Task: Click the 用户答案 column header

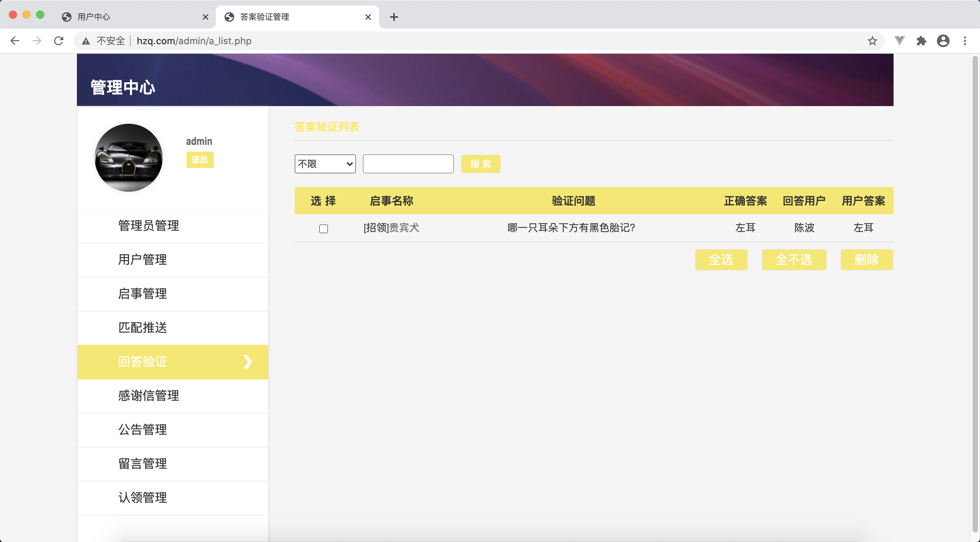Action: 863,201
